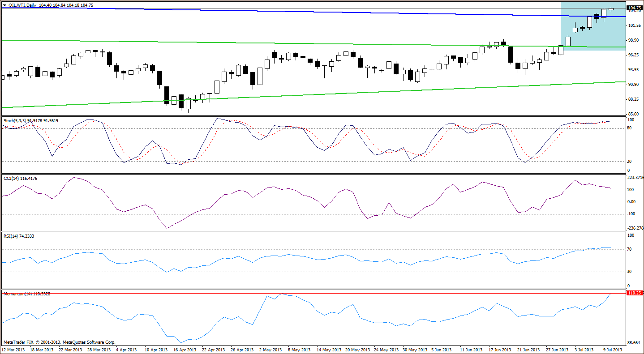
Task: Click the OIL.WTI,Daily chart title
Action: click(21, 4)
